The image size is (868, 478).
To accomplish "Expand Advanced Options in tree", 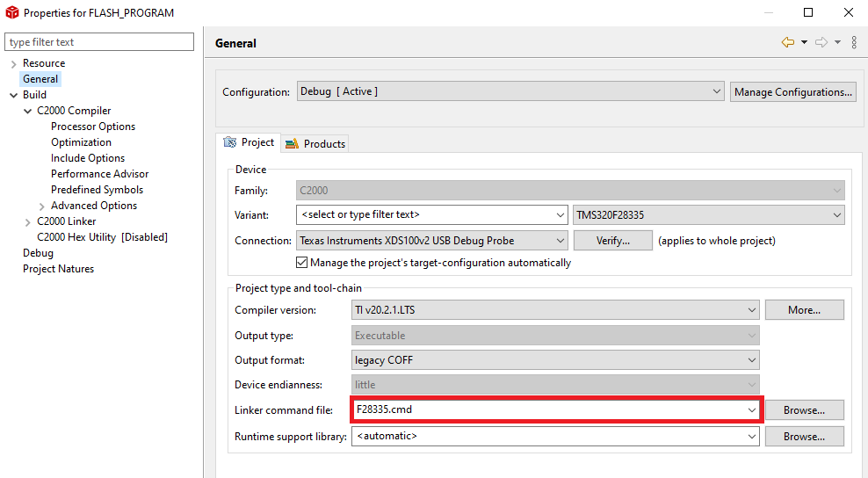I will point(41,206).
